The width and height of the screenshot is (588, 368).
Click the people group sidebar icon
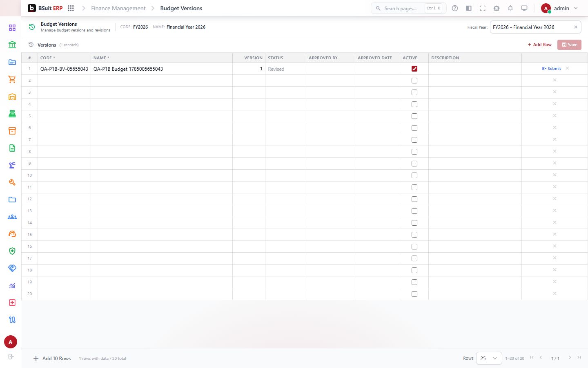pyautogui.click(x=12, y=217)
